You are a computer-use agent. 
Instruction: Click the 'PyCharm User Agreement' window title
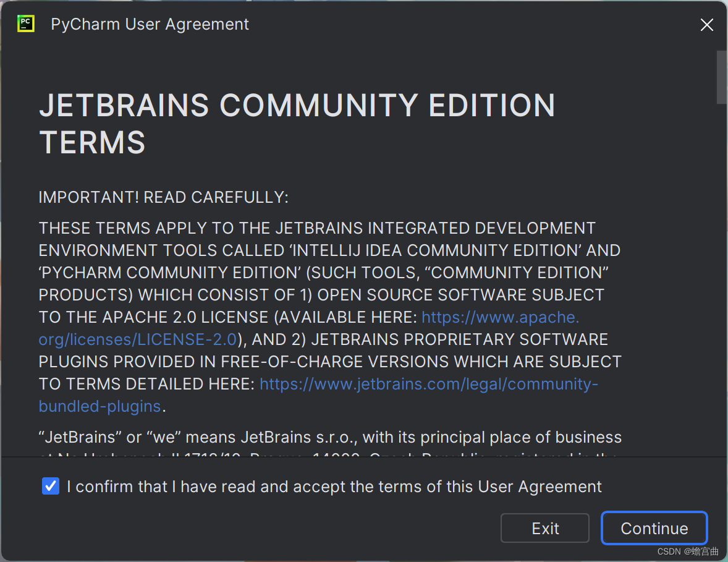150,24
